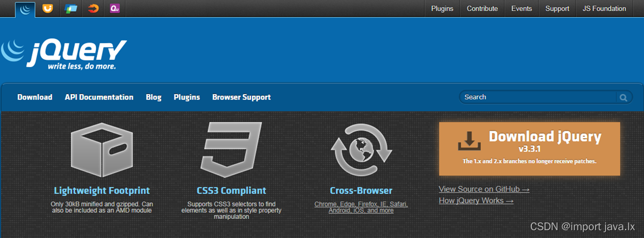
Task: Open the jQuery Mobile project icon
Action: pyautogui.click(x=71, y=8)
